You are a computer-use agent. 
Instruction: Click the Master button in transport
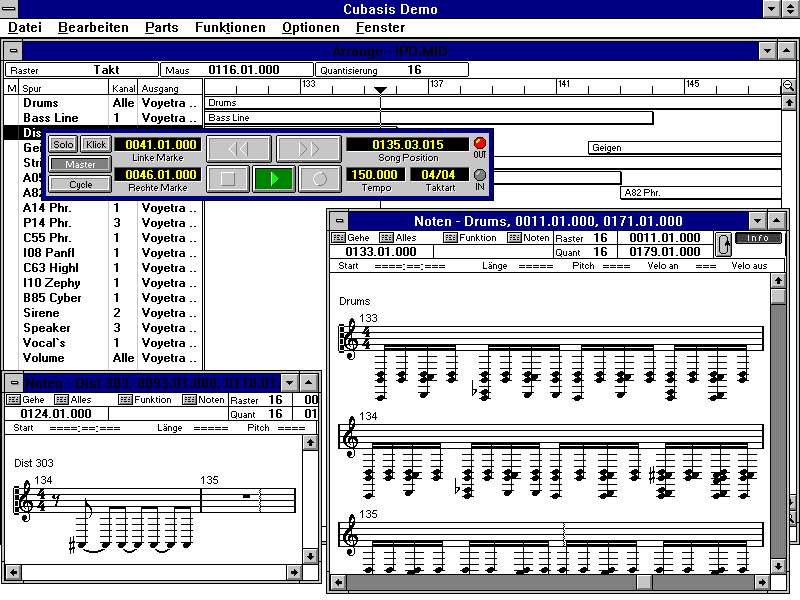[80, 164]
